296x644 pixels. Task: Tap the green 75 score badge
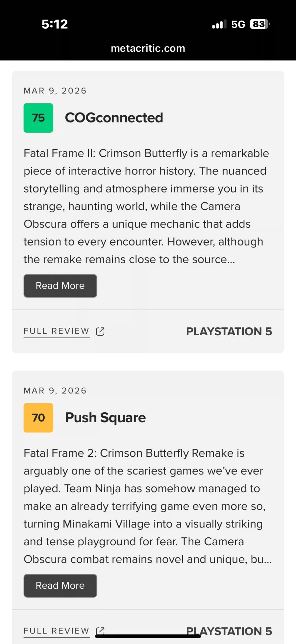coord(38,118)
